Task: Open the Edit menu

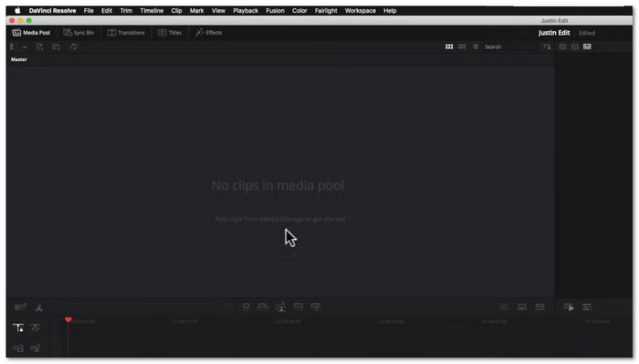Action: [107, 11]
